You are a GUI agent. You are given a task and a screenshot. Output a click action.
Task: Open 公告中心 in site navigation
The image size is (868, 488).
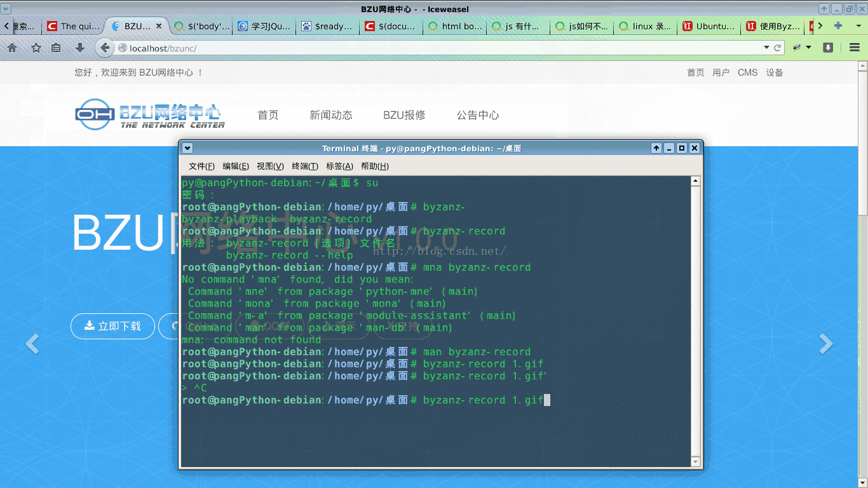point(478,115)
